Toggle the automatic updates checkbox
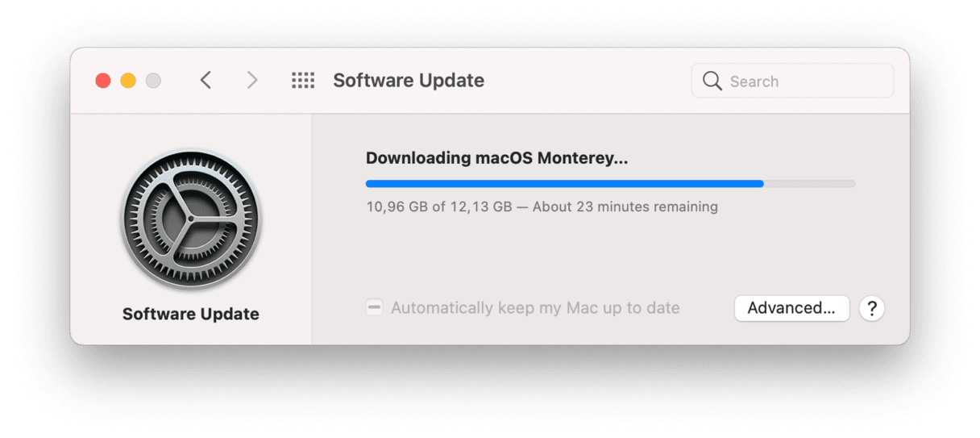 coord(374,308)
